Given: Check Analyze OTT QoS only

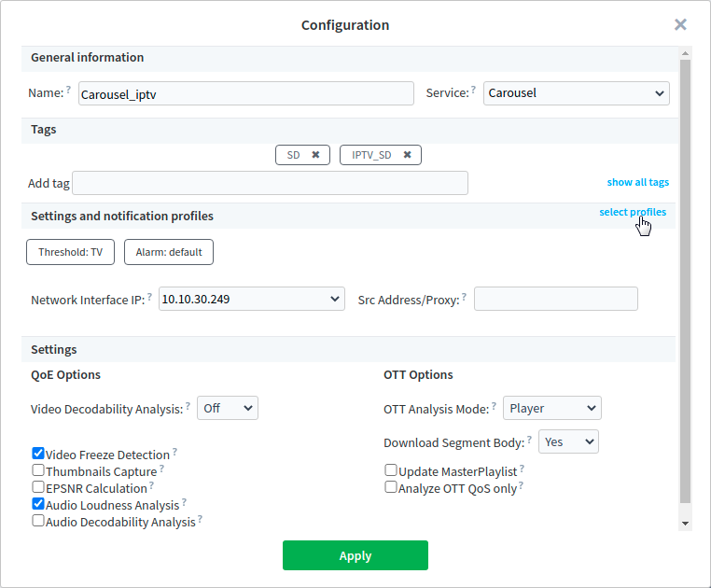Looking at the screenshot, I should [391, 487].
